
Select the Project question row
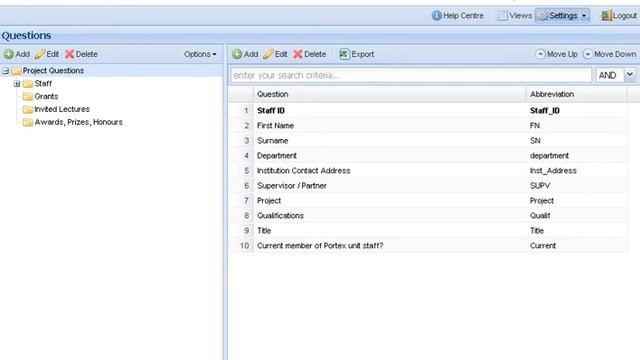coord(428,201)
